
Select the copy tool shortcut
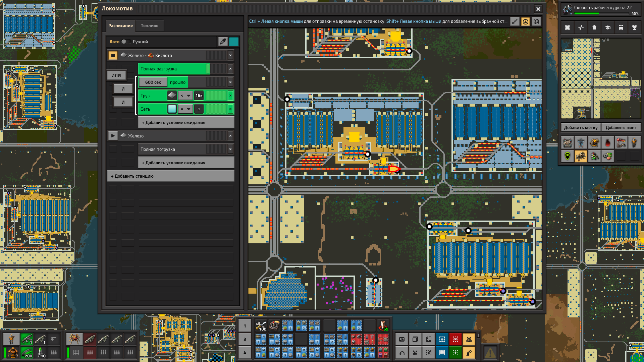tap(415, 339)
